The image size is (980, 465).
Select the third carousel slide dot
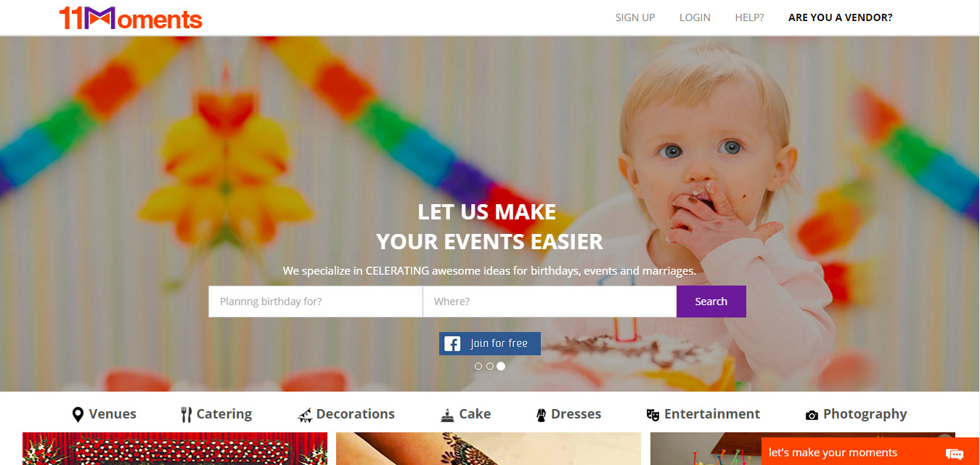tap(501, 366)
